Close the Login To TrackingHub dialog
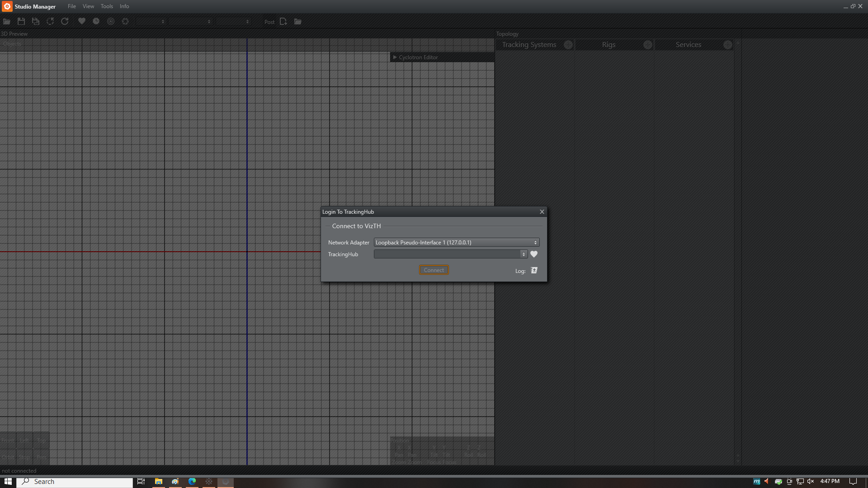This screenshot has width=868, height=488. tap(542, 212)
